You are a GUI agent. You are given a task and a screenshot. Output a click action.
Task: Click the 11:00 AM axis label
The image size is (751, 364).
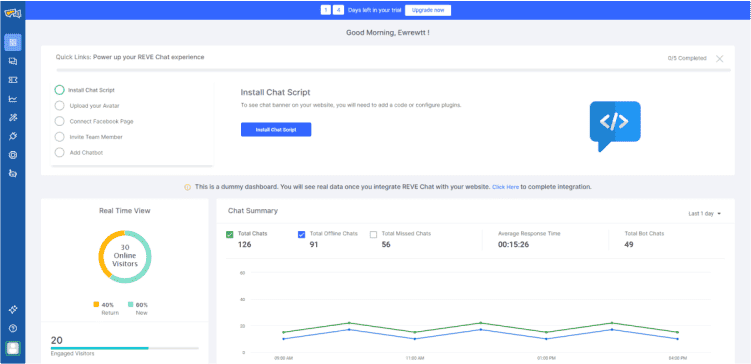[415, 358]
